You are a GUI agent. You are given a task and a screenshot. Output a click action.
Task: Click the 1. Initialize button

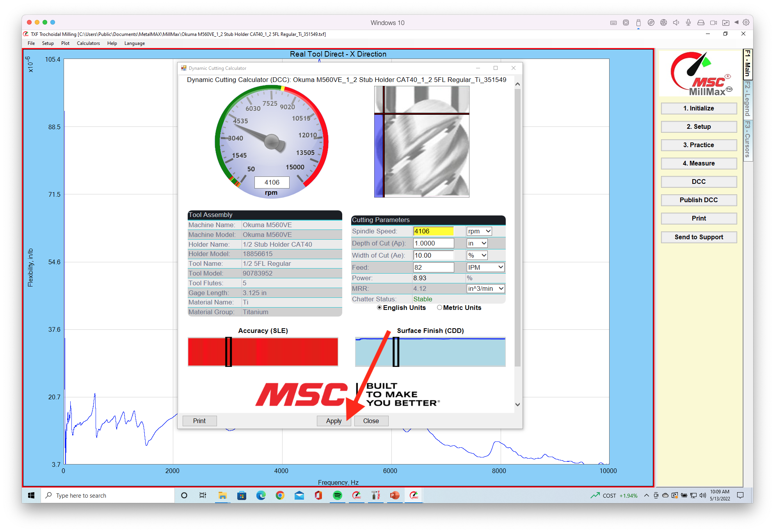point(699,108)
